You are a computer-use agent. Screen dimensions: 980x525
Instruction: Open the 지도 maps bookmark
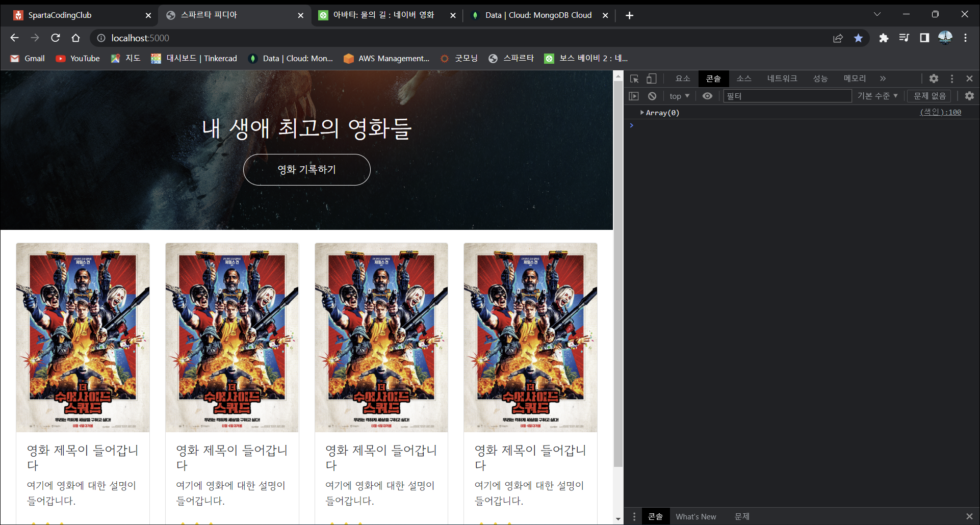point(126,58)
